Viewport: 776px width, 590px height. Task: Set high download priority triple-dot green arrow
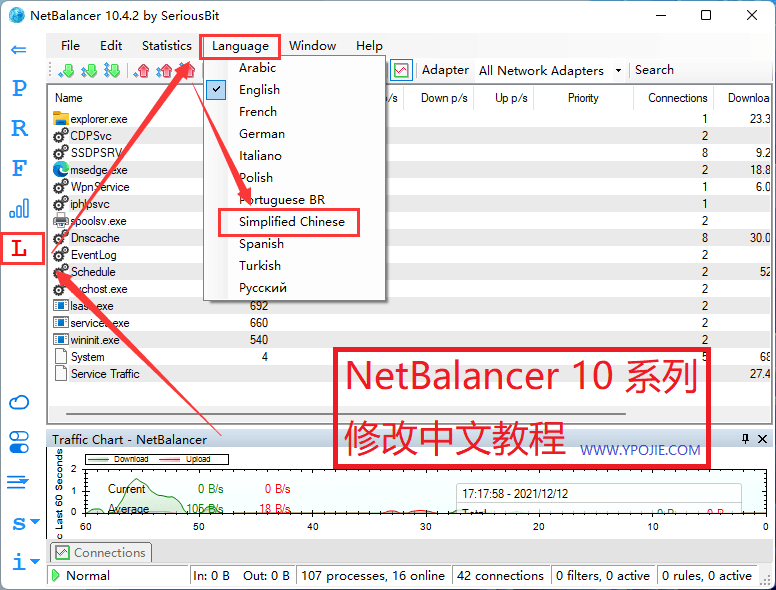112,71
